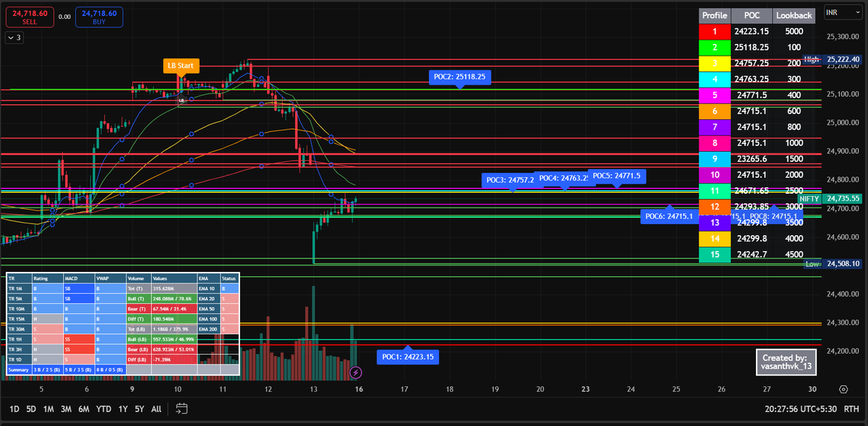Click the NIFTY 24,735.55 price label
The image size is (868, 426).
coord(830,198)
